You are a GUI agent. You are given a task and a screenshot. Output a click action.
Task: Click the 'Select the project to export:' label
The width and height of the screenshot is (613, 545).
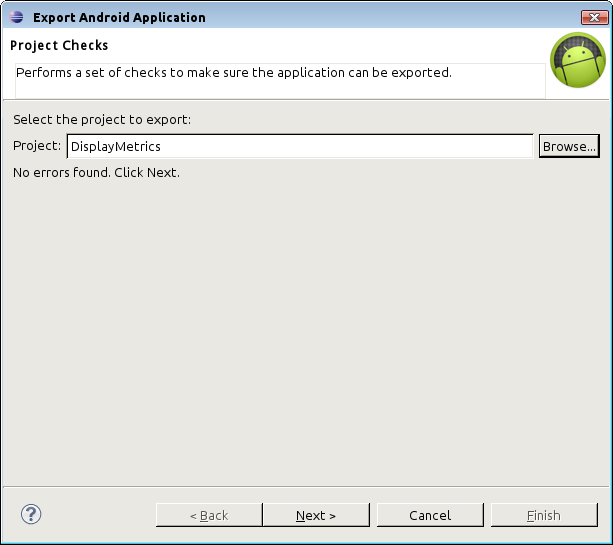[x=102, y=120]
